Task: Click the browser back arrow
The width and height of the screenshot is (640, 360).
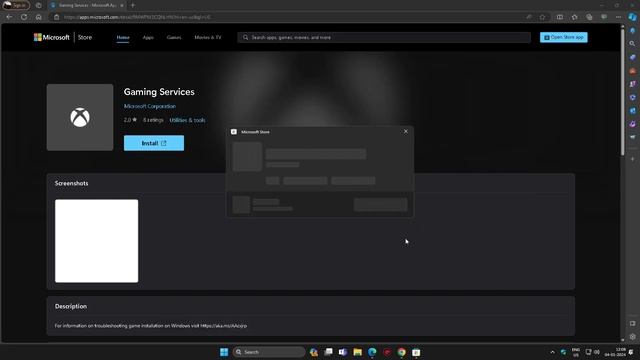Action: coord(9,17)
